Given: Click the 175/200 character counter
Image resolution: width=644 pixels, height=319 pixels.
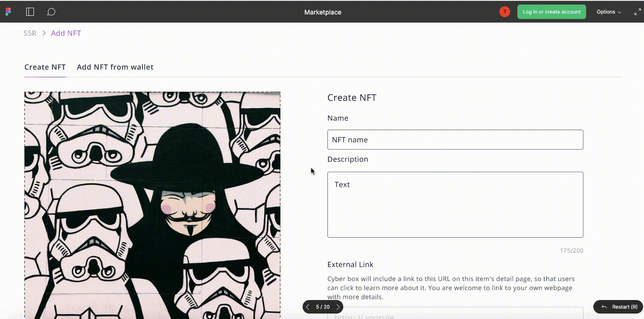Looking at the screenshot, I should 572,250.
